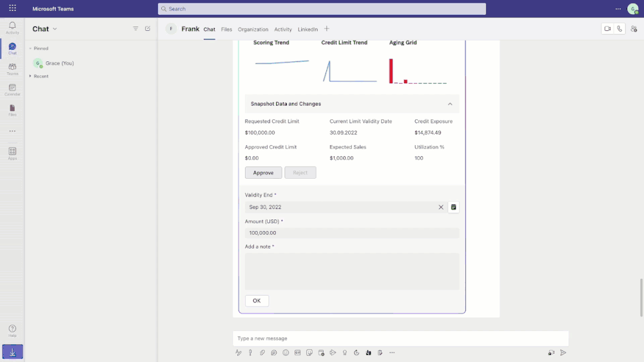644x362 pixels.
Task: Set delivery options exclamation icon
Action: coord(250,352)
